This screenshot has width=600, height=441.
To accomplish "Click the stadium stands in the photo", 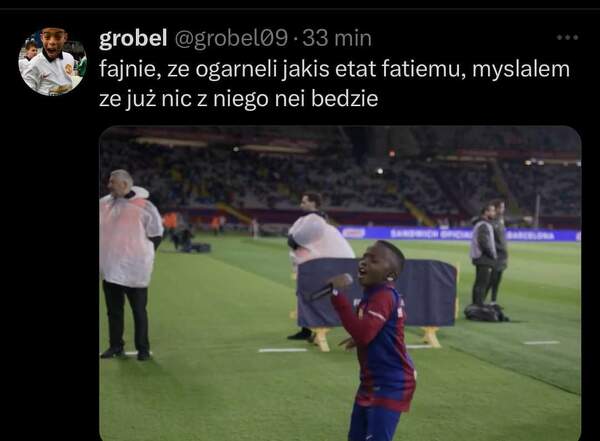I will (x=340, y=176).
